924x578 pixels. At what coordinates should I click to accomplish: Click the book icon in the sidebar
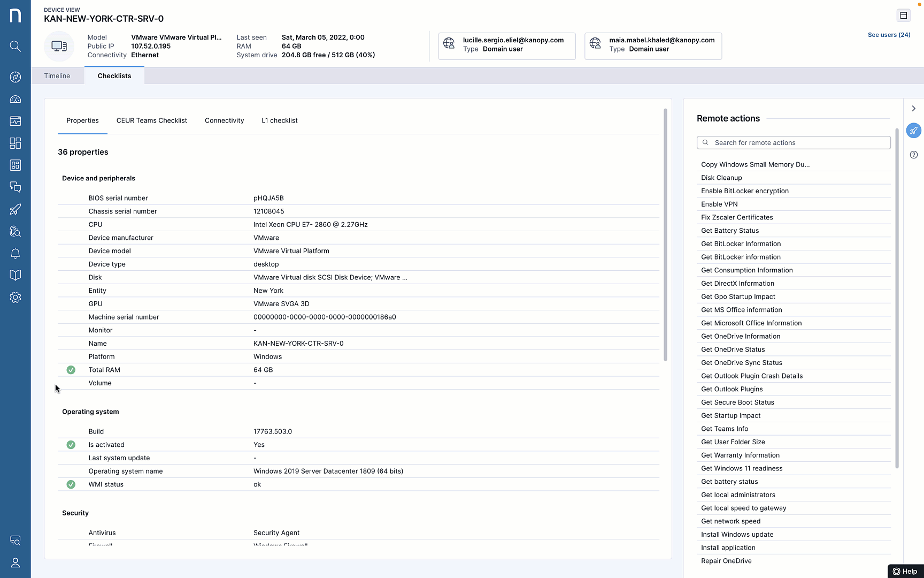pyautogui.click(x=15, y=275)
